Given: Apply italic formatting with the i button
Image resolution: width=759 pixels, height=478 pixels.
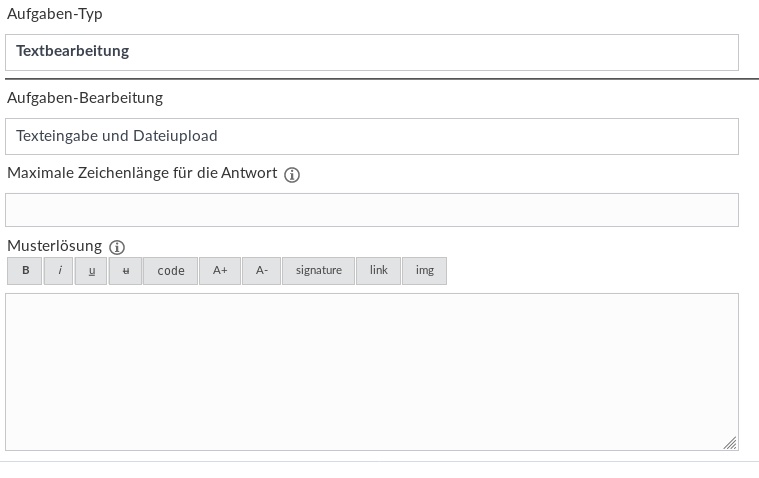Looking at the screenshot, I should (x=59, y=271).
